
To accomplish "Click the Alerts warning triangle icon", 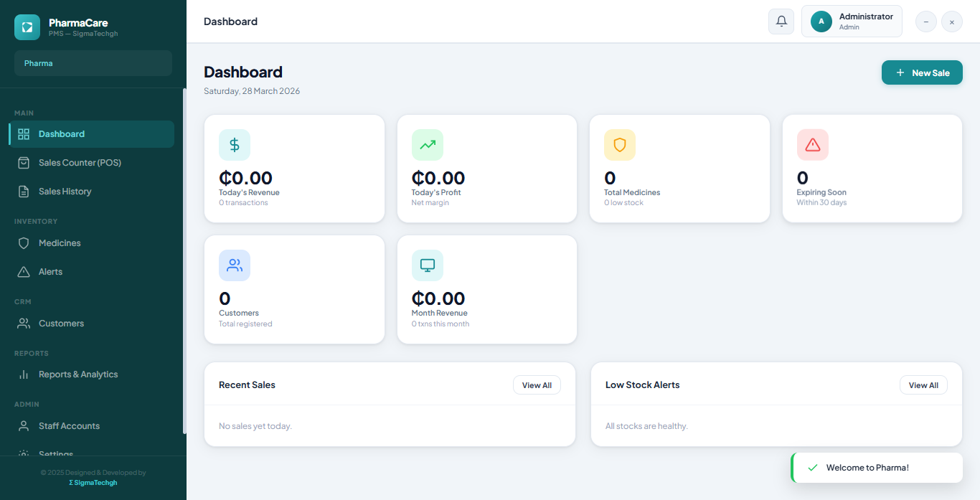I will pos(24,272).
